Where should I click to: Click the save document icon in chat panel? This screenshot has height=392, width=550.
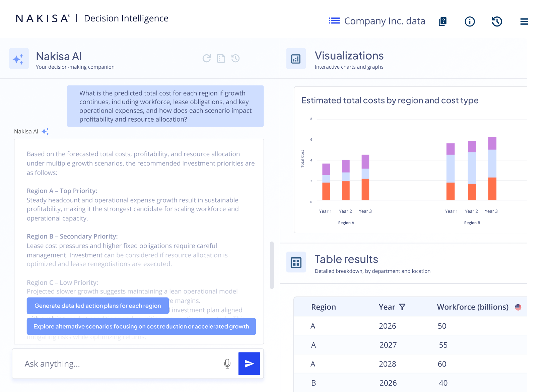pos(221,58)
